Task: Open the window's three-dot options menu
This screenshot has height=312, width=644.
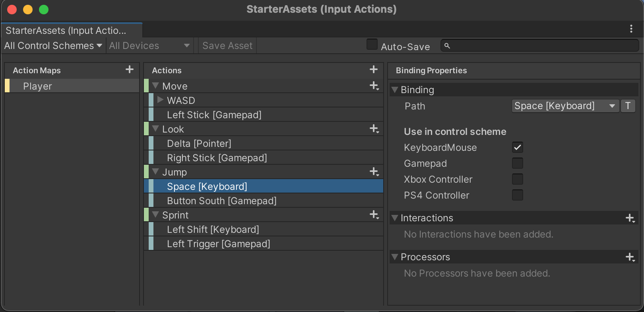Action: point(631,29)
